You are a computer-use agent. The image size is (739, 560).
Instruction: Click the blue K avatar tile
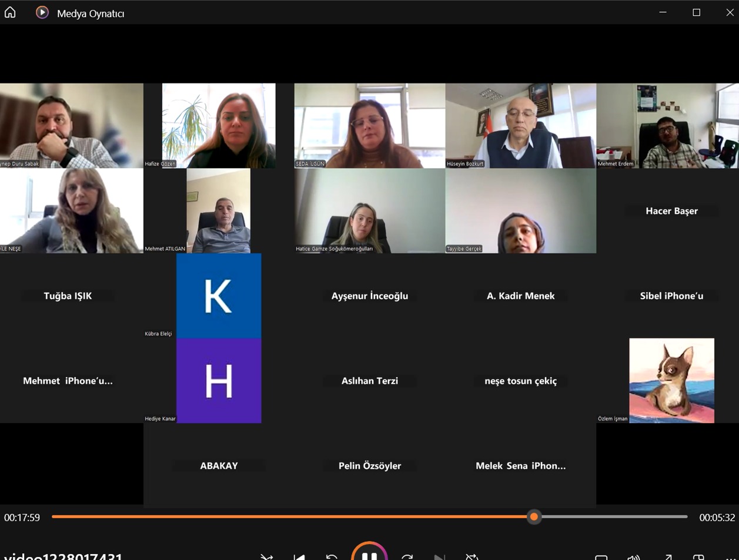[219, 296]
